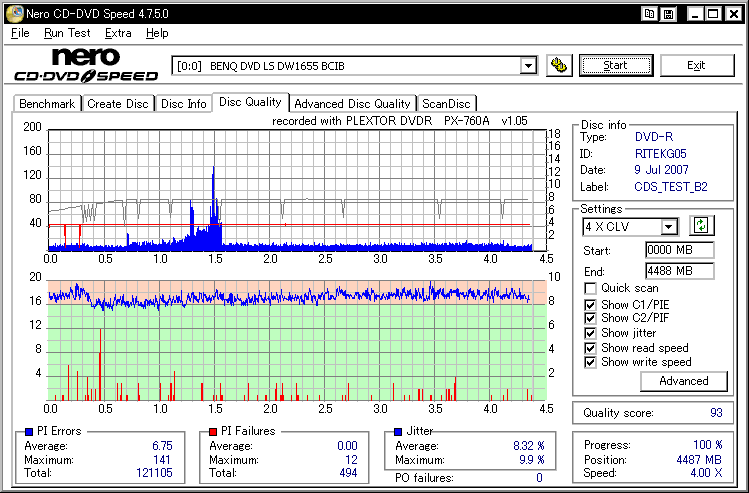
Task: Uncheck Show C1/PIE
Action: coord(590,305)
